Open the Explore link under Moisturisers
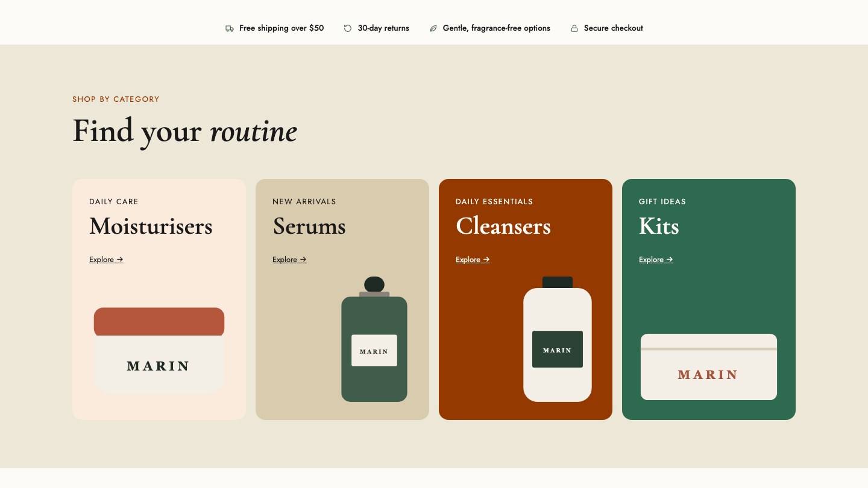This screenshot has height=488, width=868. (106, 260)
